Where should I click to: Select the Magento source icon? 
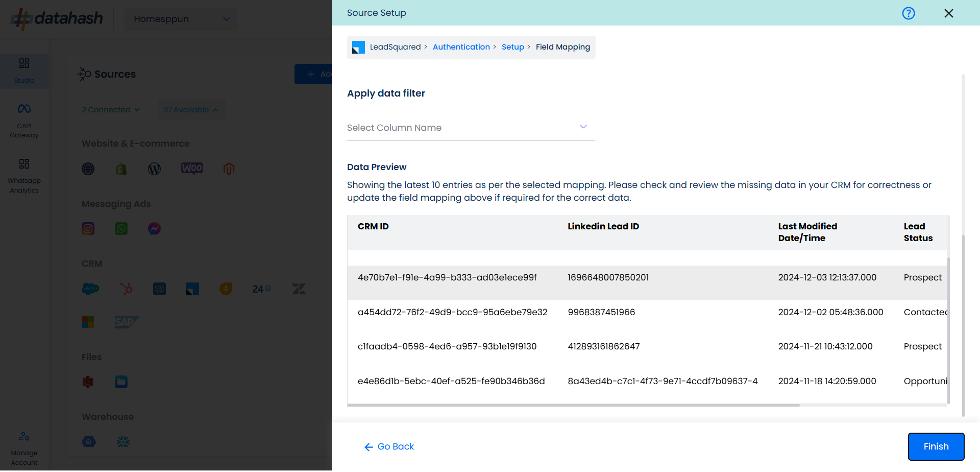point(229,169)
